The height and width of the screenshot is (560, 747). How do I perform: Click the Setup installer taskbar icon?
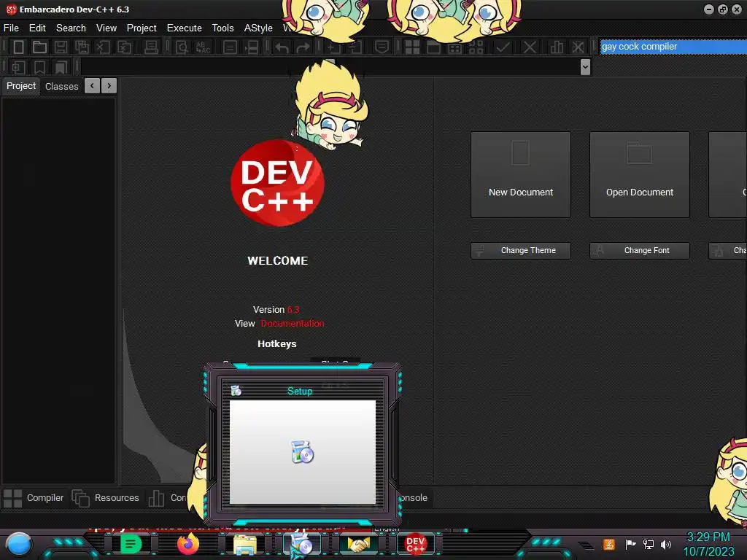(x=301, y=545)
